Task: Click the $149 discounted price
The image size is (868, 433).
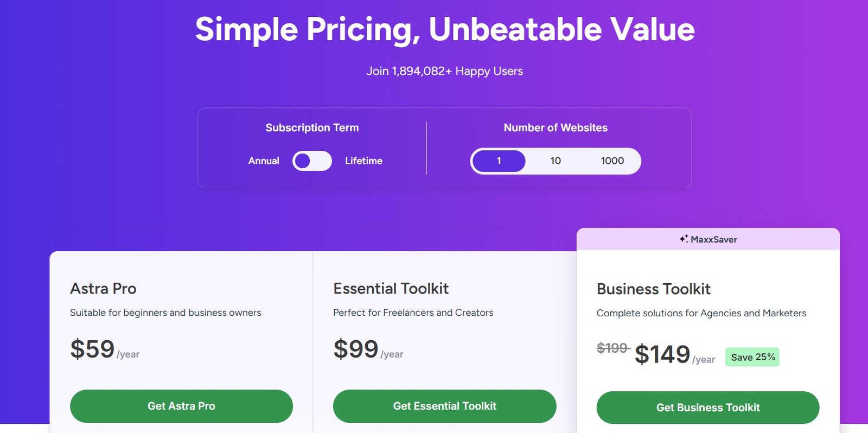Action: [662, 355]
